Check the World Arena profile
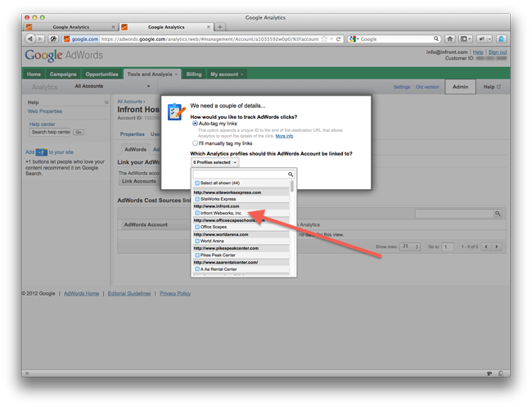 coord(197,241)
